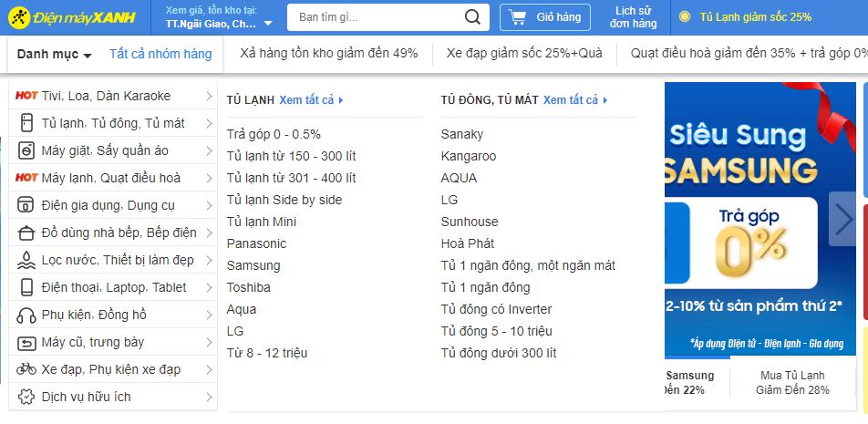Viewport: 868px width, 424px height.
Task: Select Máy cũ, trưng bày category
Action: pyautogui.click(x=113, y=342)
